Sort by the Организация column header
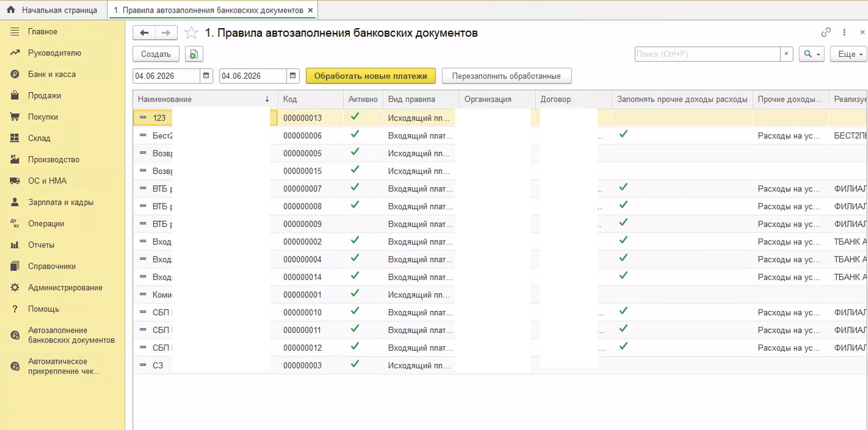This screenshot has height=430, width=868. [497, 99]
